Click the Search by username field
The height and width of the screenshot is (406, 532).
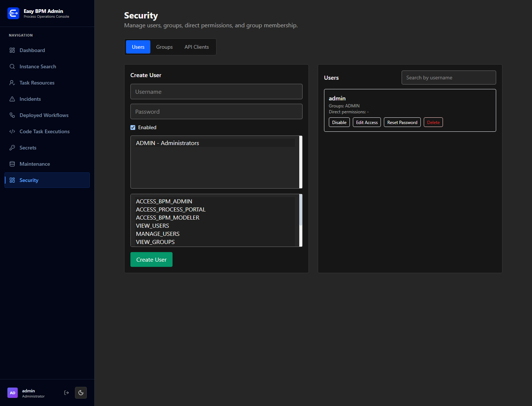pyautogui.click(x=449, y=78)
